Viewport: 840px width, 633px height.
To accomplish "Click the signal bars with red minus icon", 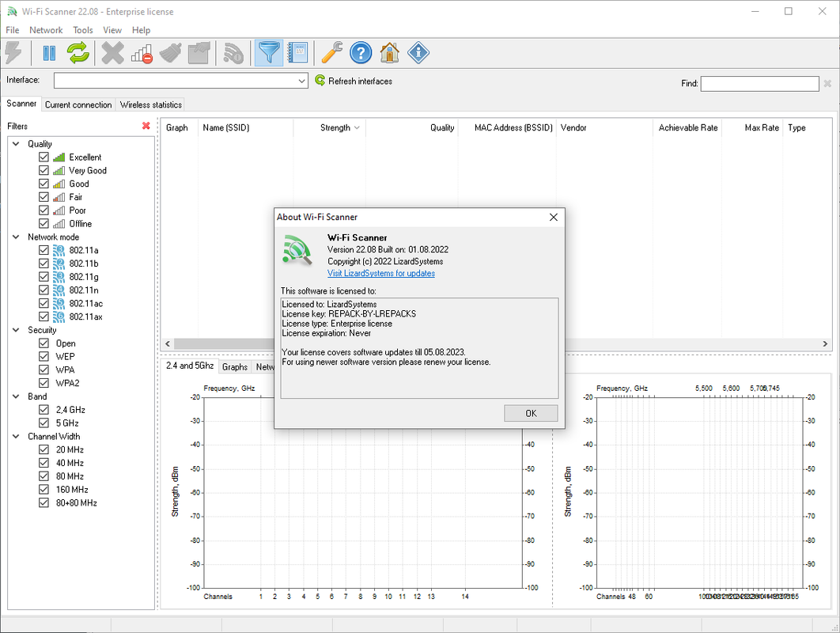I will pyautogui.click(x=142, y=53).
